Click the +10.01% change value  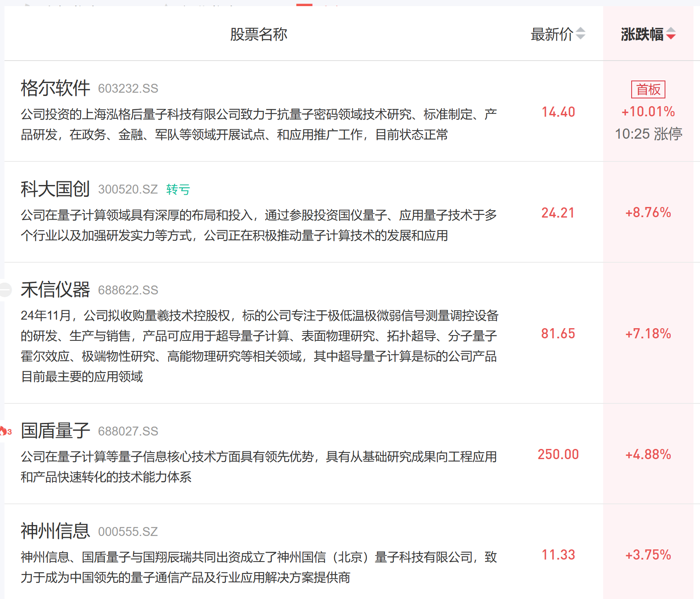(x=648, y=111)
